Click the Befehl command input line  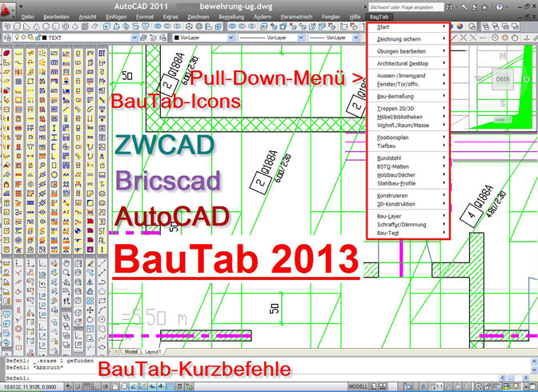tap(252, 378)
